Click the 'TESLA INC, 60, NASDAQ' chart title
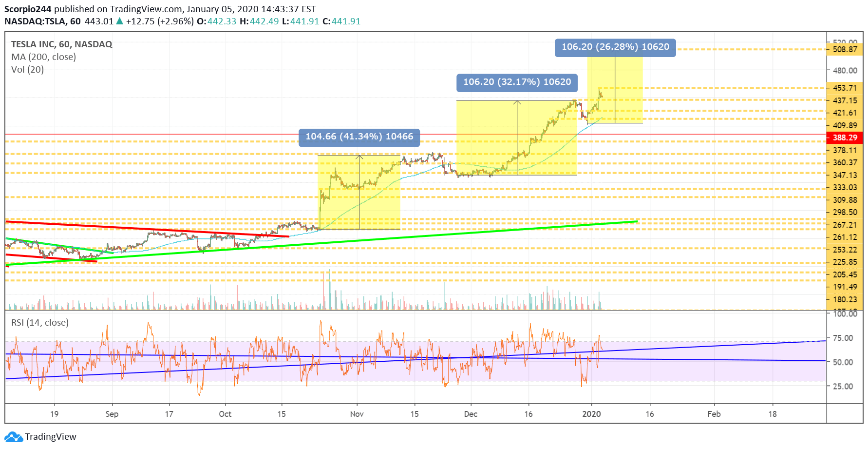 tap(62, 44)
